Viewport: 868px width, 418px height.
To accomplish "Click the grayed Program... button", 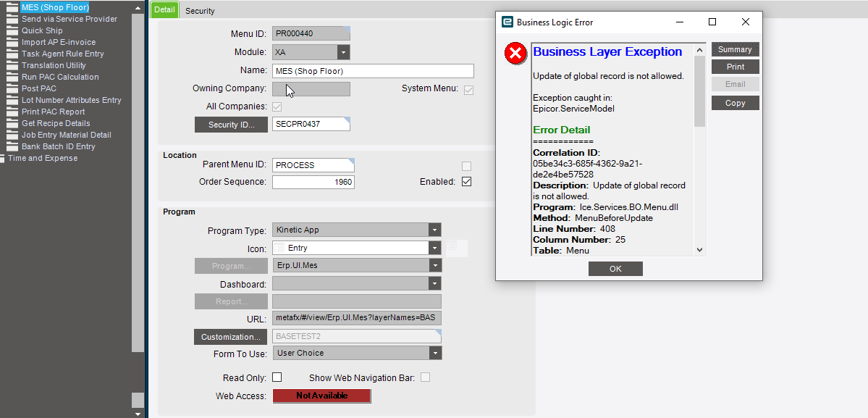I will coord(232,266).
